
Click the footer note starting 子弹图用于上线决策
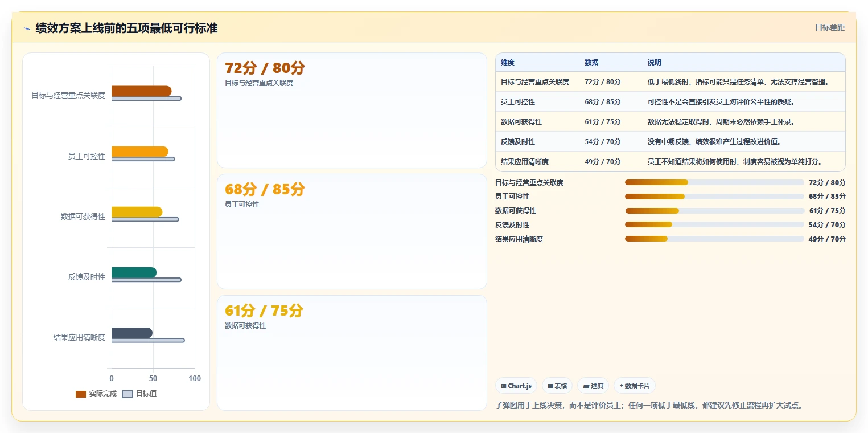pyautogui.click(x=649, y=406)
